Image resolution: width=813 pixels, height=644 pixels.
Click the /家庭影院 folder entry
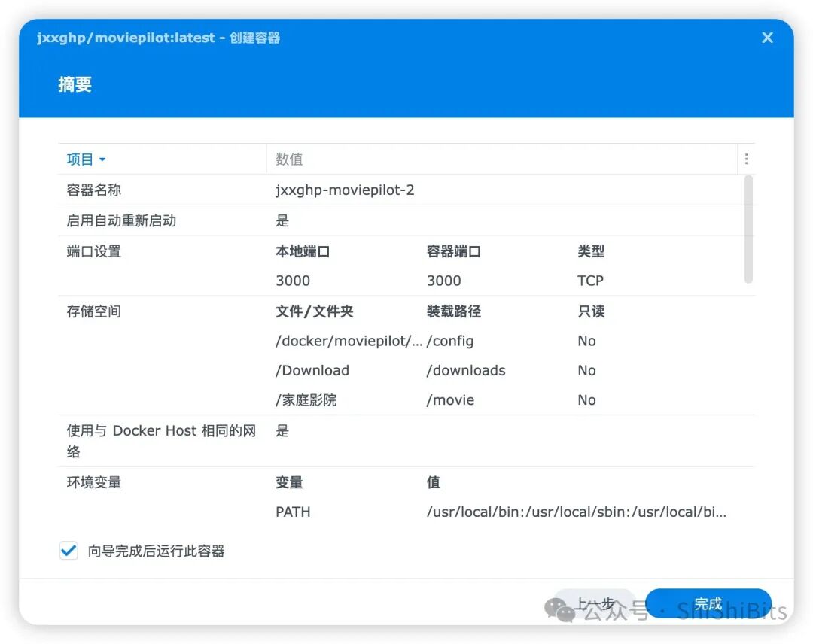coord(306,400)
